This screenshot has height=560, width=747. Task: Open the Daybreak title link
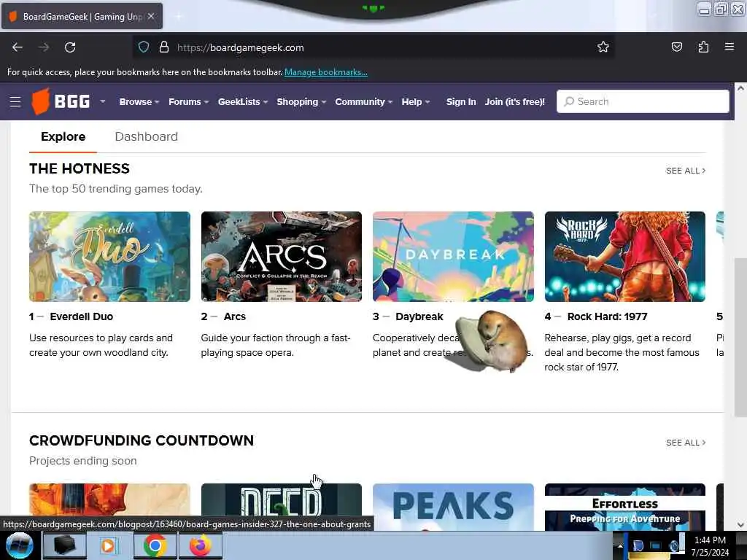click(x=419, y=316)
